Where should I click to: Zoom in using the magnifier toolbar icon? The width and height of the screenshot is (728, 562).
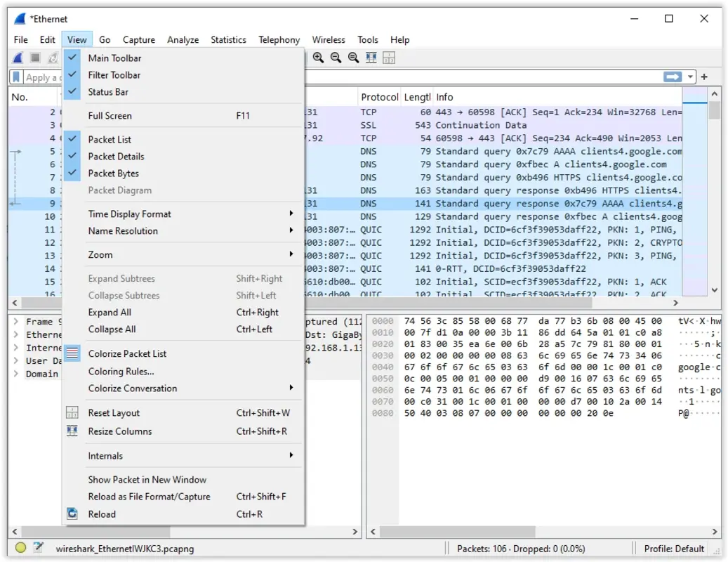pos(319,58)
